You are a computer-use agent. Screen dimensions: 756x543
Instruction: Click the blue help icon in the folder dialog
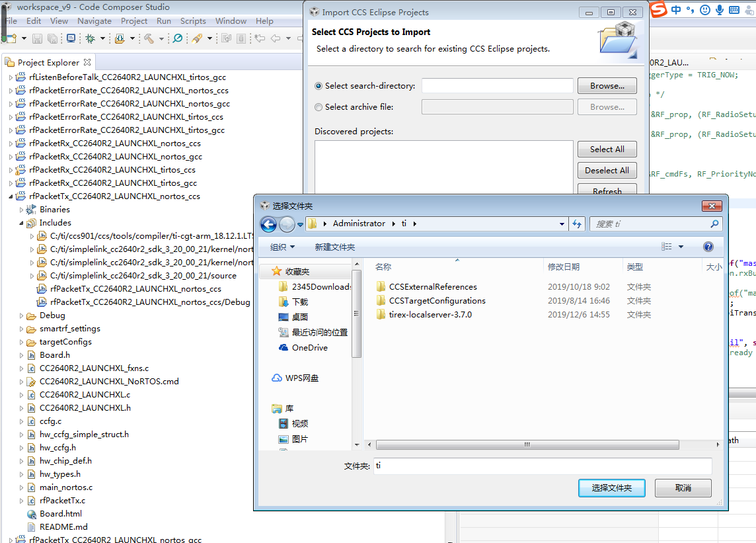click(x=708, y=247)
